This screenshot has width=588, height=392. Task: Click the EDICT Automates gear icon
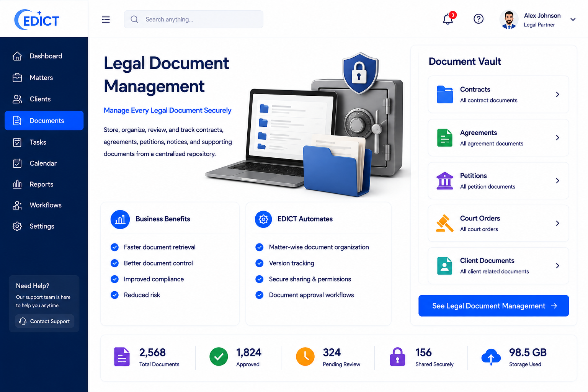pyautogui.click(x=263, y=219)
